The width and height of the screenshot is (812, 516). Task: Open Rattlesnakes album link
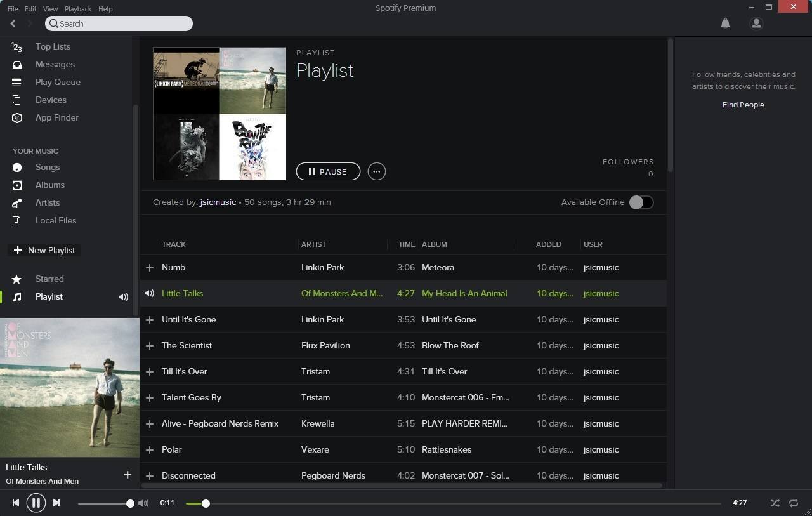(447, 449)
